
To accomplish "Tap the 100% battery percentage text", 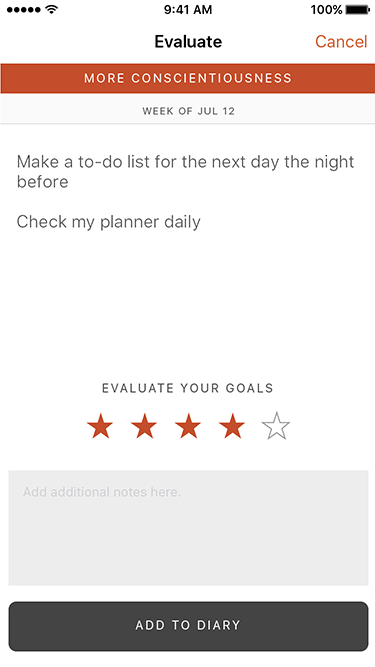I will tap(327, 10).
